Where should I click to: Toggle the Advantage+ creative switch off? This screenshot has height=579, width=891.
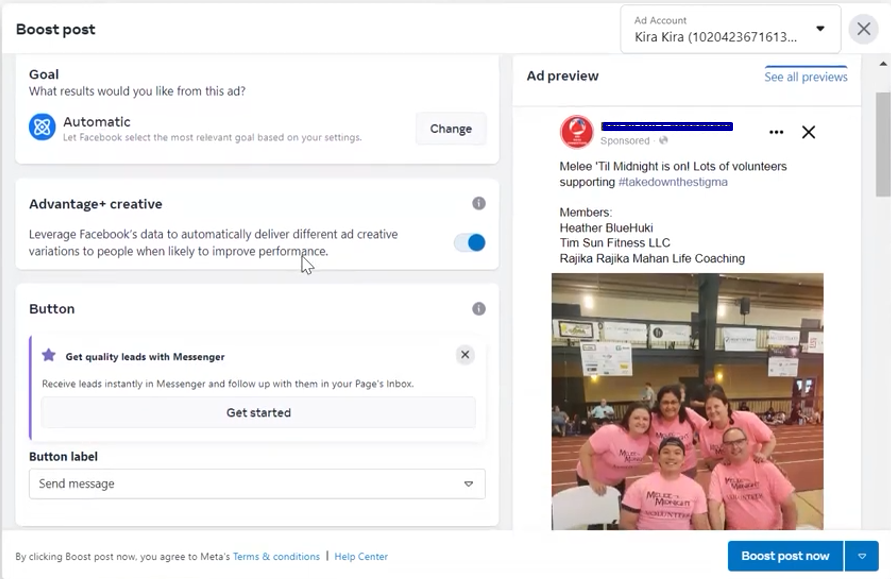point(469,243)
